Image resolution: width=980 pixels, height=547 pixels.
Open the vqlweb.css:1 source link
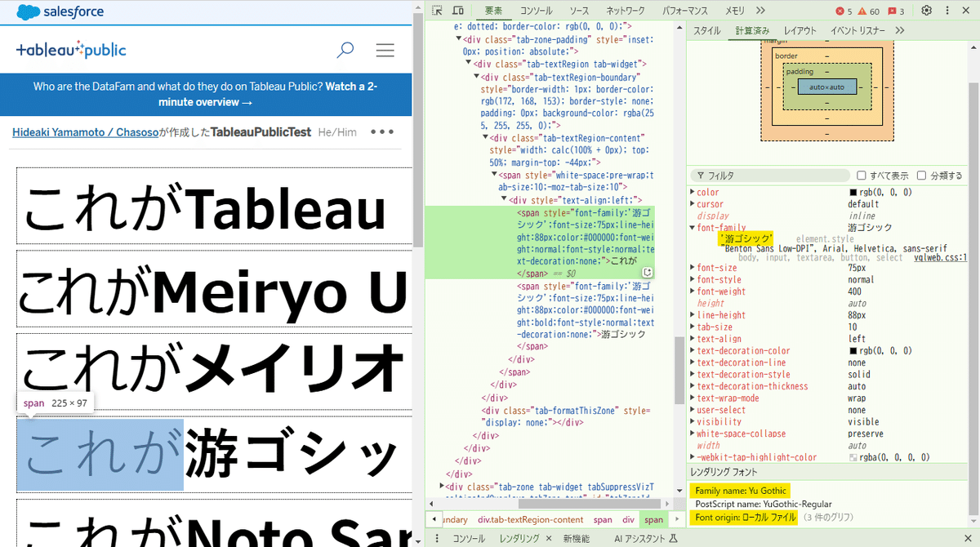(940, 258)
